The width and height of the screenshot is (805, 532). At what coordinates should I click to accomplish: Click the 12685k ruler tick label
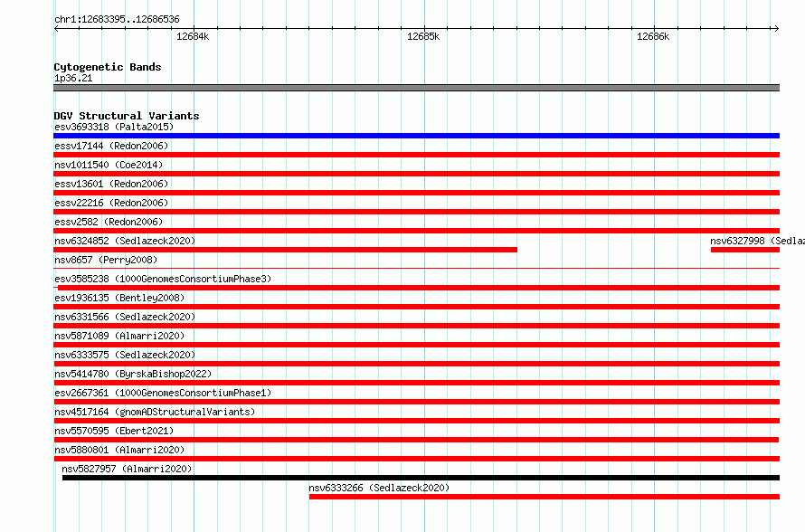pos(423,36)
